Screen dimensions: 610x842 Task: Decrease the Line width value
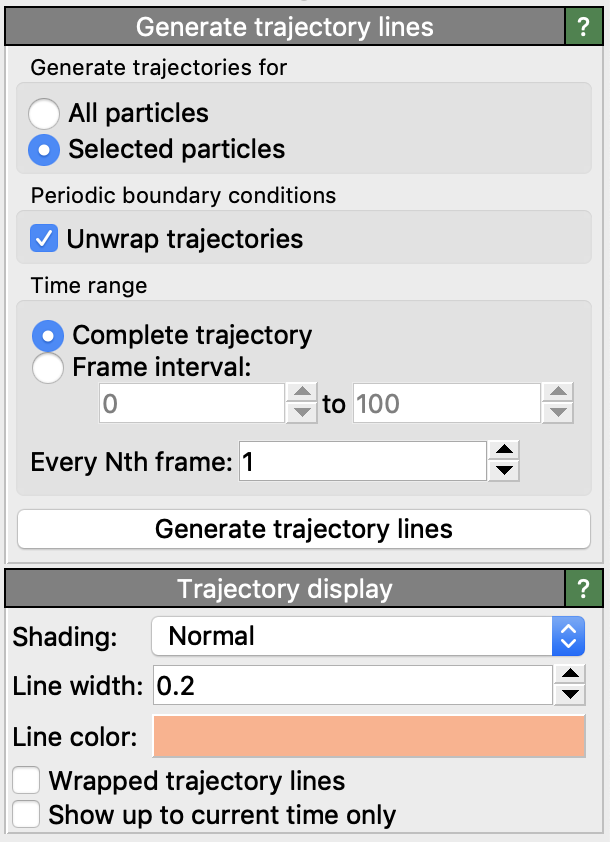(x=569, y=695)
